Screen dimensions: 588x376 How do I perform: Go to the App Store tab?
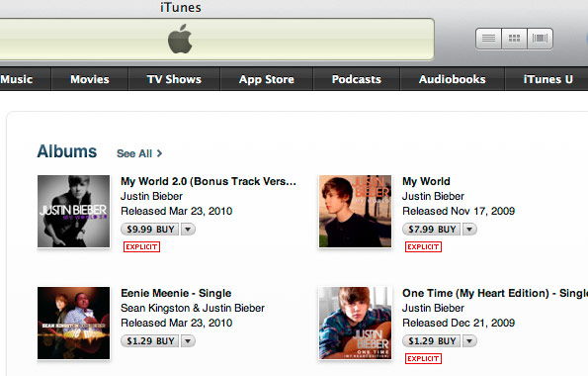point(267,79)
